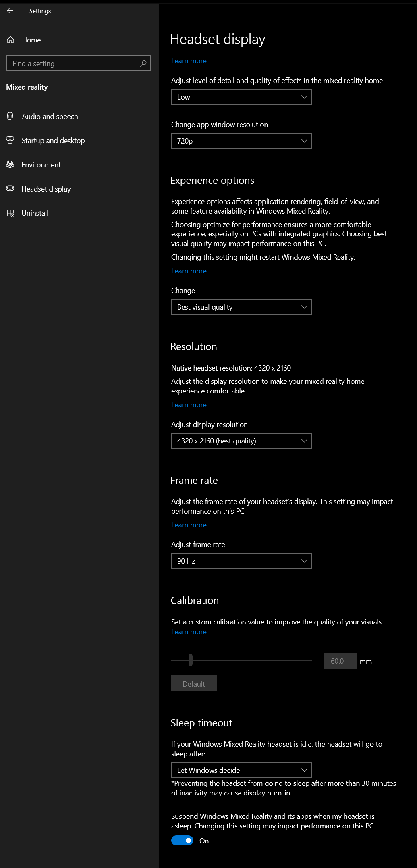Open the 4320 x 2160 display resolution dropdown

point(242,441)
